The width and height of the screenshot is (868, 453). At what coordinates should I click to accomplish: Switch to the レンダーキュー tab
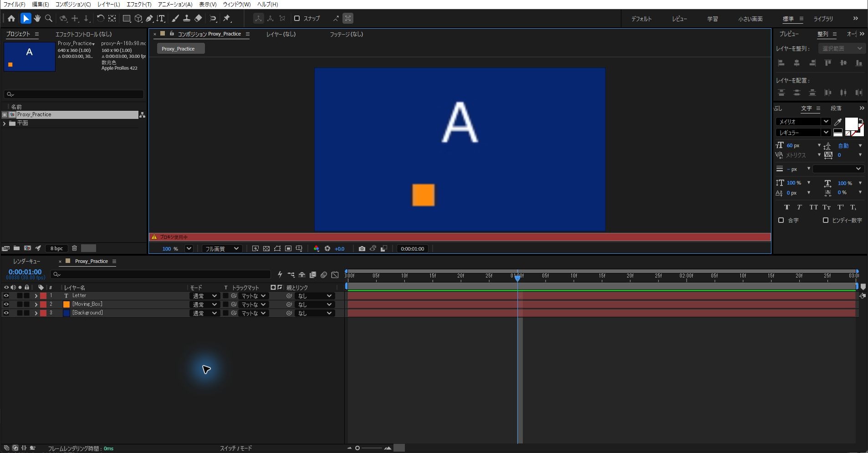click(x=26, y=261)
